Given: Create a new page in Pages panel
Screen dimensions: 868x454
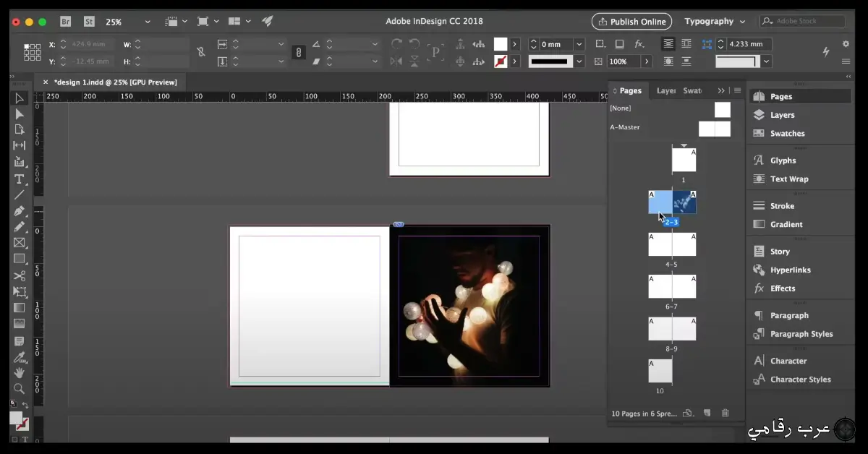Looking at the screenshot, I should pyautogui.click(x=707, y=413).
